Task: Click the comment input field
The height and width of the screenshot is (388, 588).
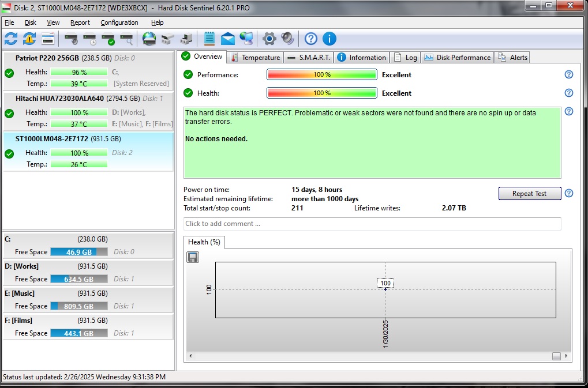Action: (x=372, y=224)
